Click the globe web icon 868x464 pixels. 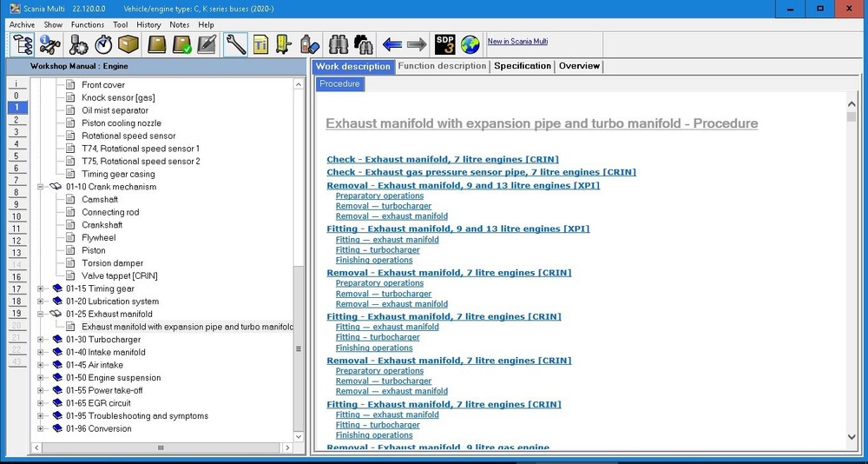tap(470, 44)
